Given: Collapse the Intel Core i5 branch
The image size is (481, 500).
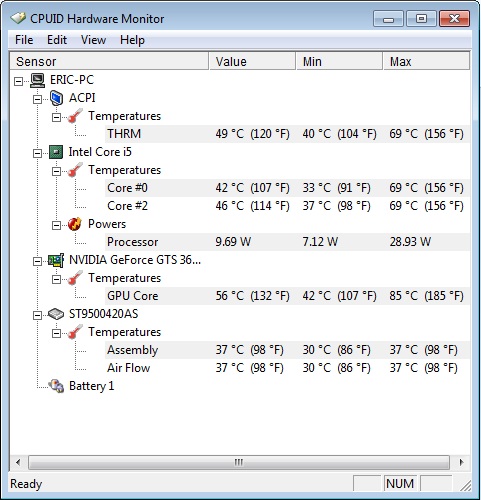Looking at the screenshot, I should click(x=37, y=153).
